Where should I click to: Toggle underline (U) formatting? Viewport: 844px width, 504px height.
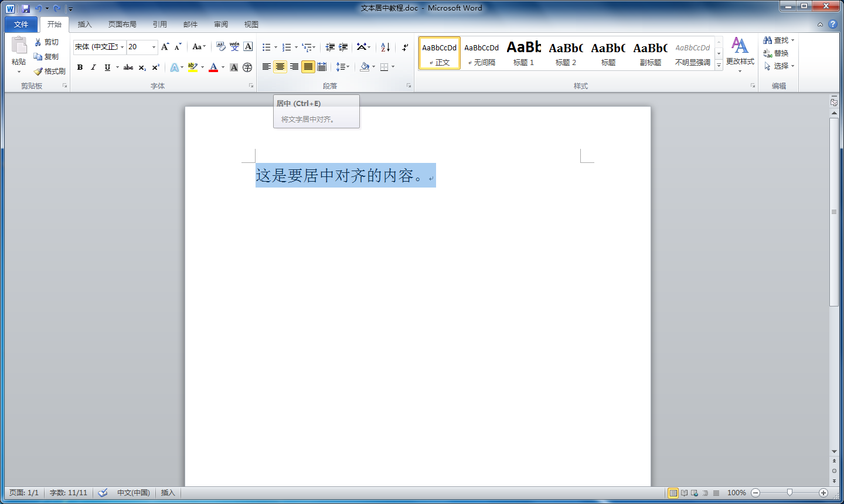point(107,67)
